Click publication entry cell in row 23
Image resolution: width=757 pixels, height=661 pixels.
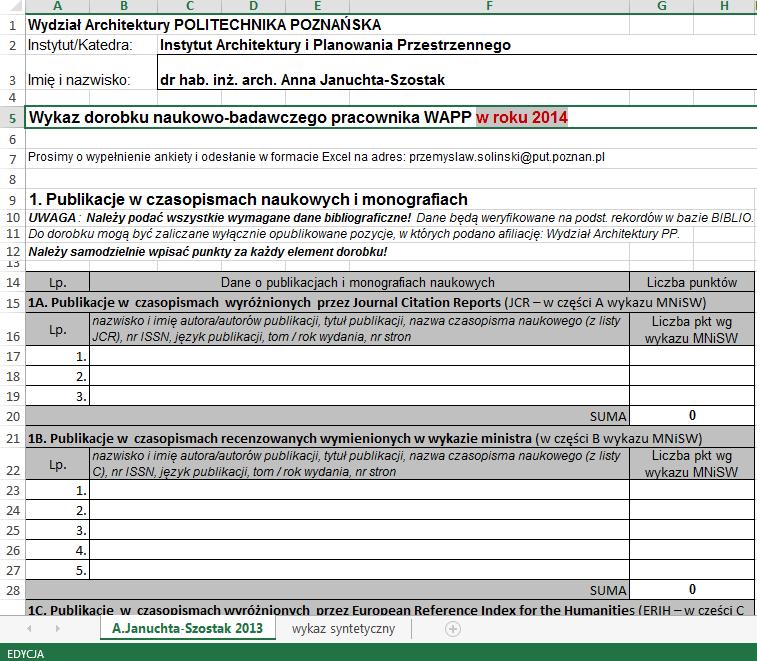click(x=359, y=490)
